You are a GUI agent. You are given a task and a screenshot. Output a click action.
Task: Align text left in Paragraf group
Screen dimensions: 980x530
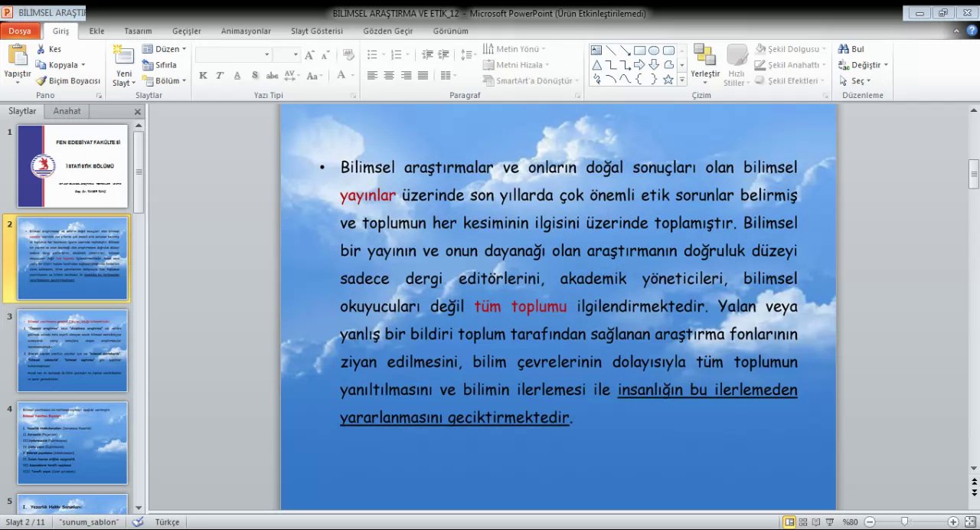point(372,75)
